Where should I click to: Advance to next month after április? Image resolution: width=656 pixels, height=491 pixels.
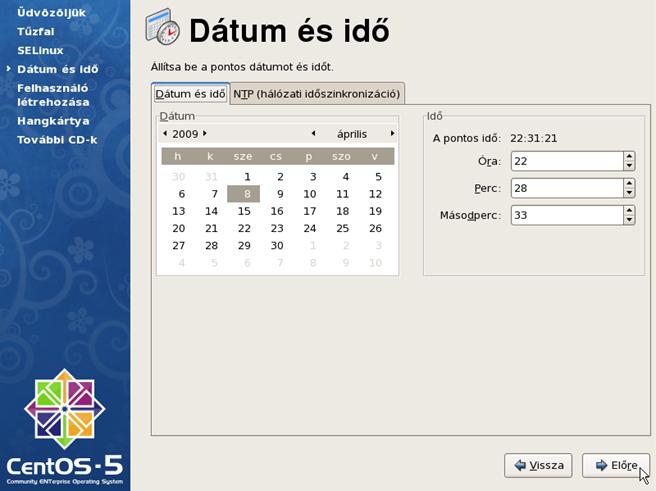pyautogui.click(x=392, y=134)
